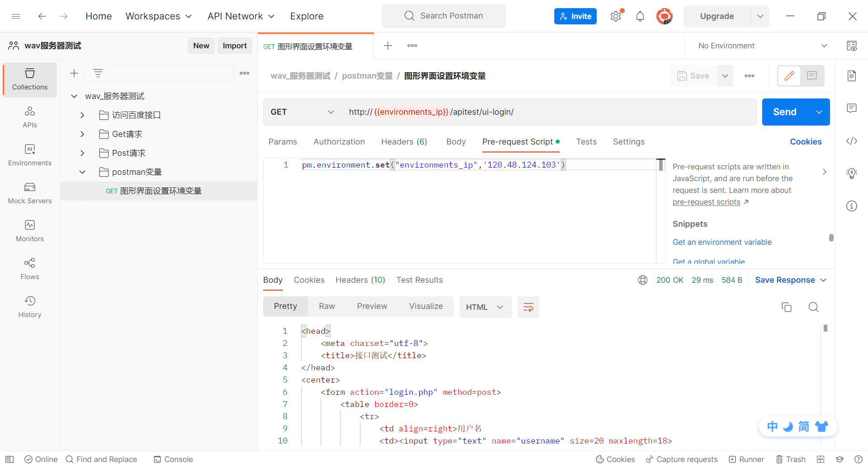
Task: Open the settings gear icon
Action: click(x=616, y=16)
